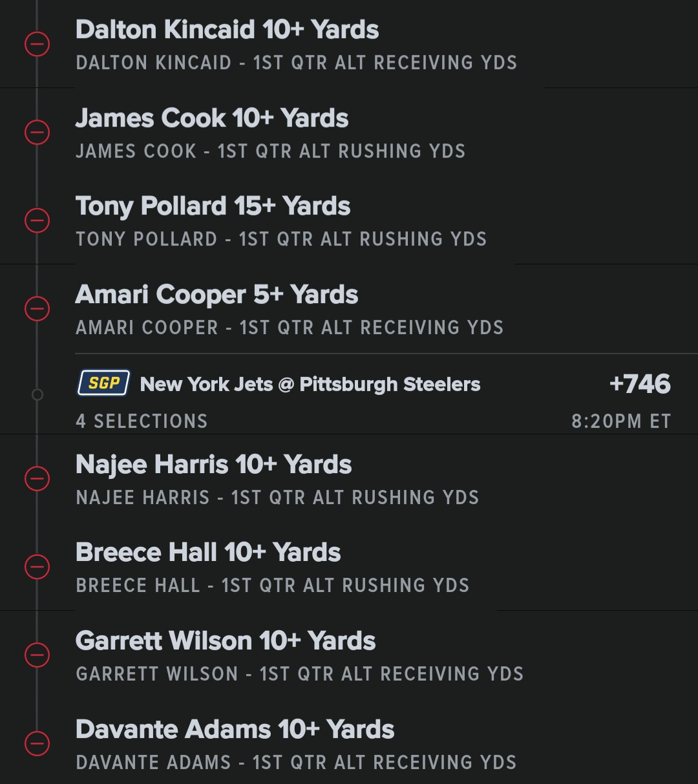Image resolution: width=698 pixels, height=784 pixels.
Task: Collapse the 4 SELECTIONS group
Action: pos(142,421)
